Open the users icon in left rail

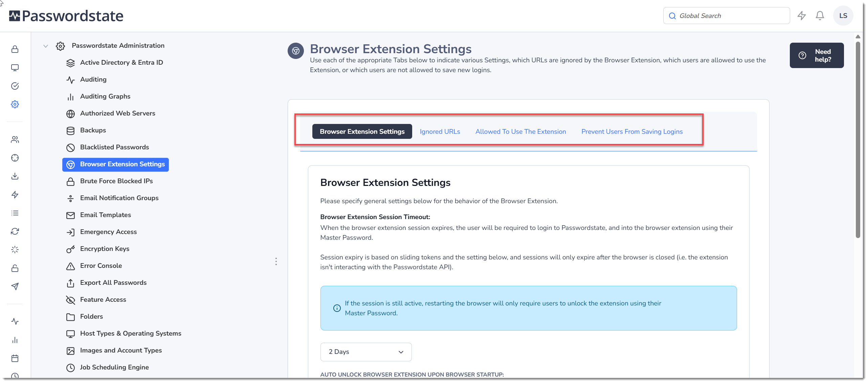tap(15, 140)
